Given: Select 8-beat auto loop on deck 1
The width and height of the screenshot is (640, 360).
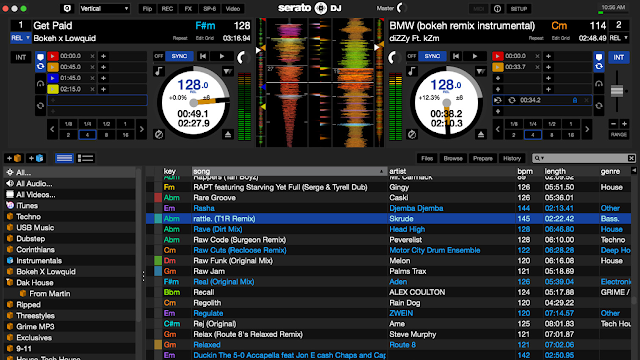Looking at the screenshot, I should pos(106,135).
